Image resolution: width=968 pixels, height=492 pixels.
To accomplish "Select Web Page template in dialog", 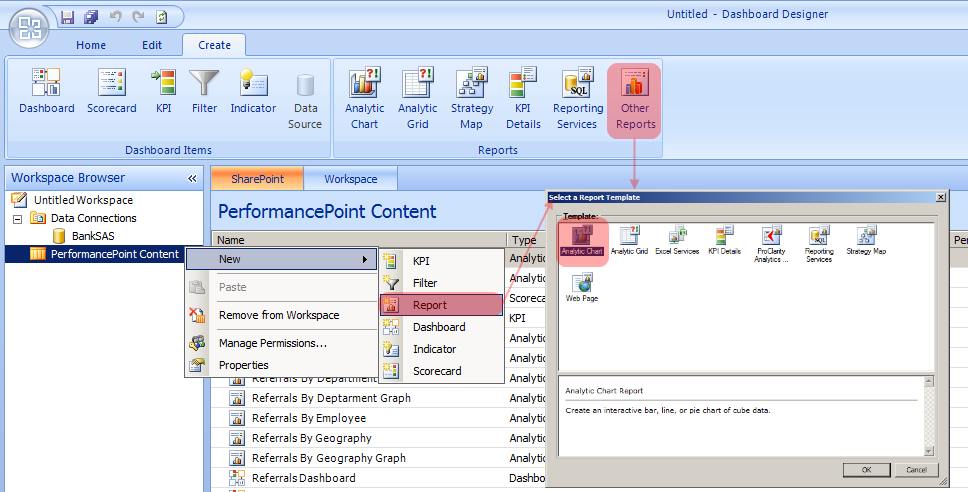I will pyautogui.click(x=582, y=287).
